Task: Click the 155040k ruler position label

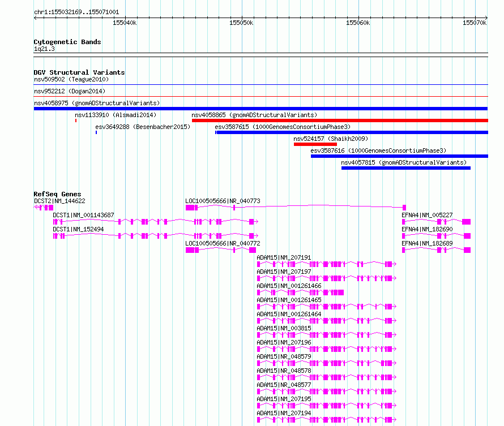Action: pyautogui.click(x=125, y=23)
